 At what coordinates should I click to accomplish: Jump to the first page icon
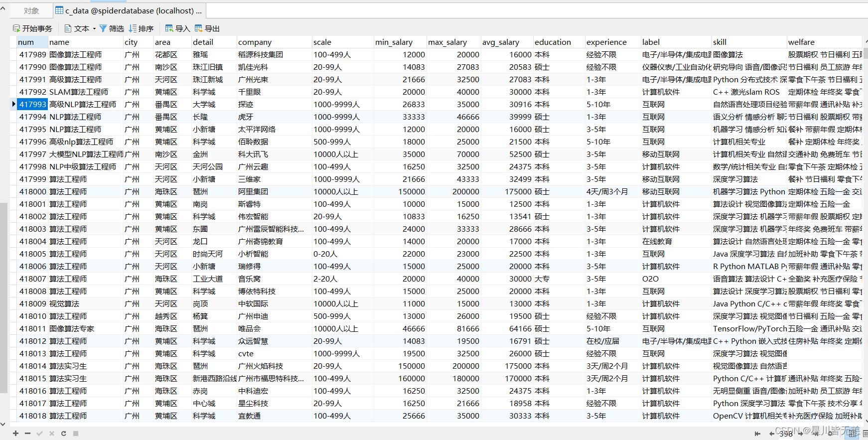[x=757, y=434]
